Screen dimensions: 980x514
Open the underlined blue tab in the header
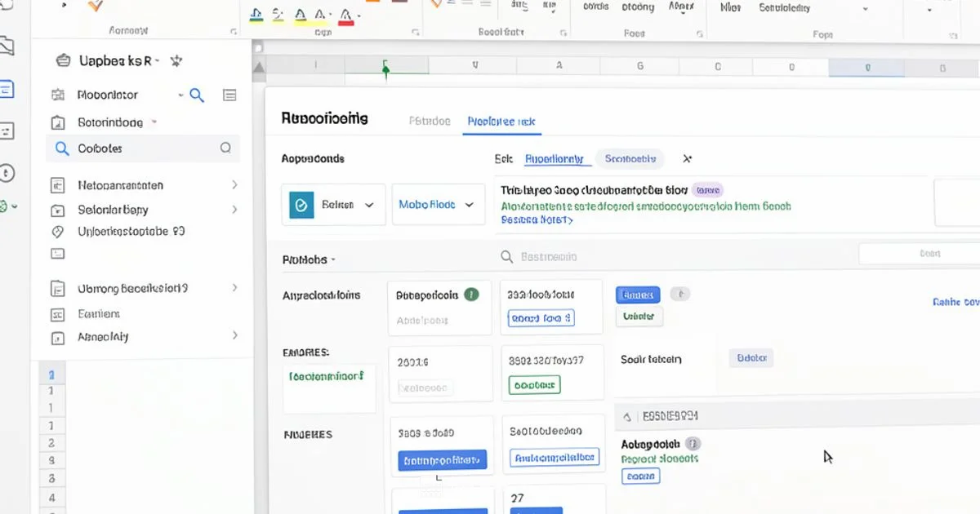[501, 121]
